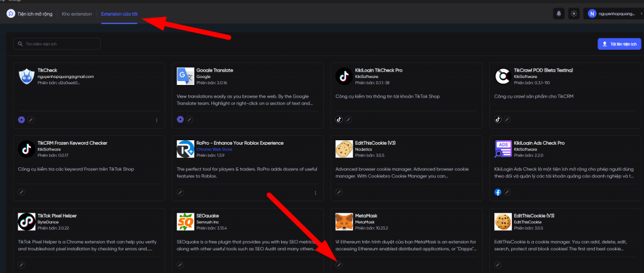Click the KikiLogin Ads Check Pro ADS logo

(503, 149)
